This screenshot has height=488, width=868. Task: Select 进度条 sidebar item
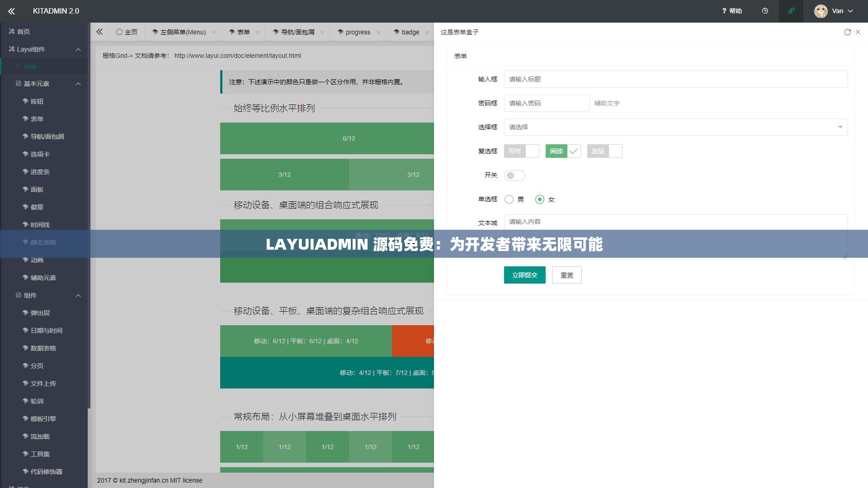(44, 172)
